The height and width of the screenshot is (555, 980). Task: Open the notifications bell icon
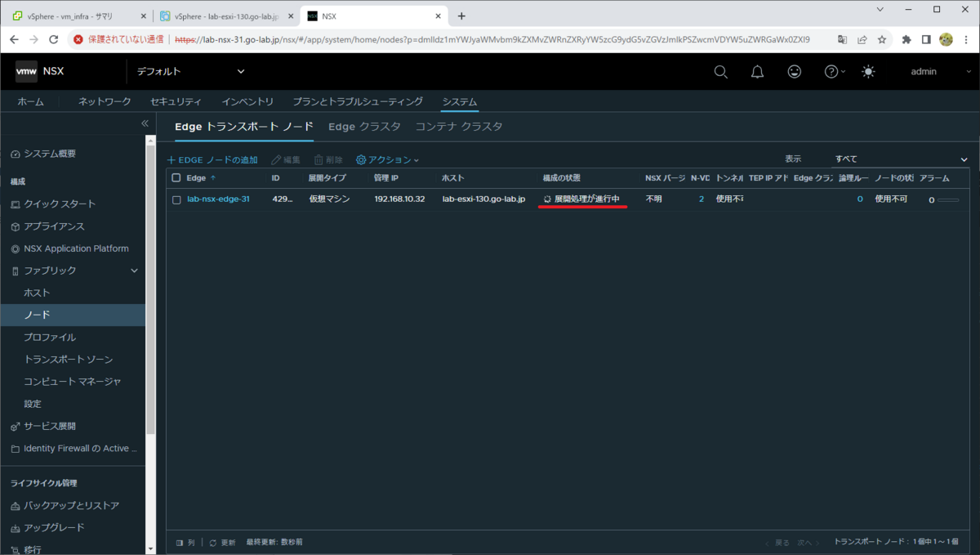(x=758, y=72)
